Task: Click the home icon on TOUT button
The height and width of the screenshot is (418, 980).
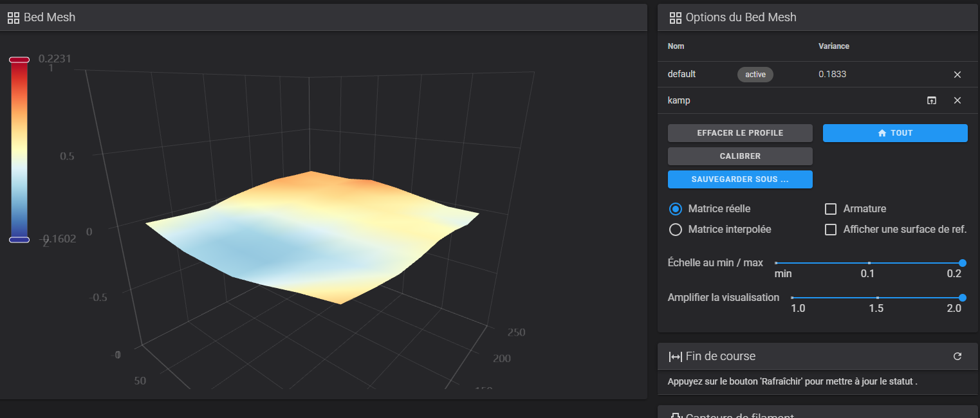Action: tap(882, 133)
